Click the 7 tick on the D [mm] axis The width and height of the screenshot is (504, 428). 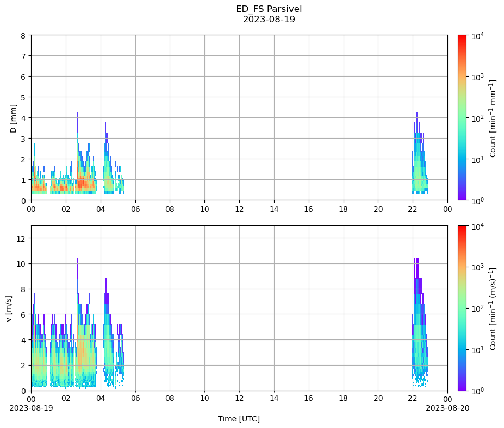(x=23, y=56)
